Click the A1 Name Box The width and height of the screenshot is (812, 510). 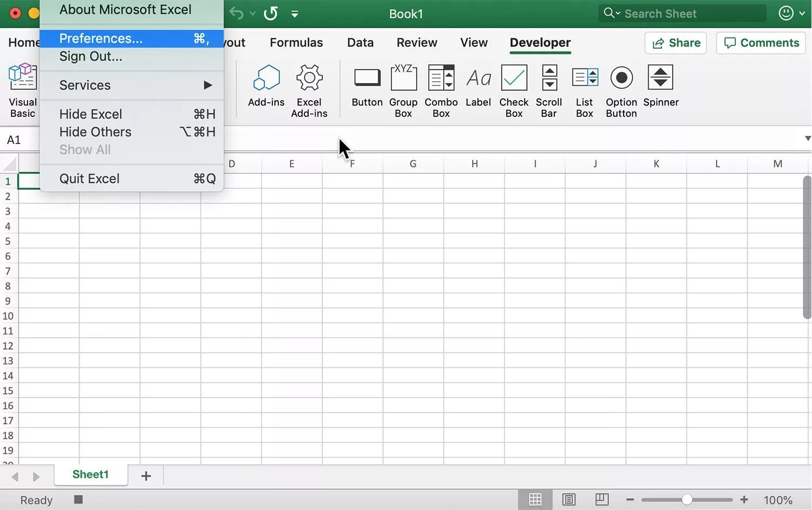tap(19, 140)
